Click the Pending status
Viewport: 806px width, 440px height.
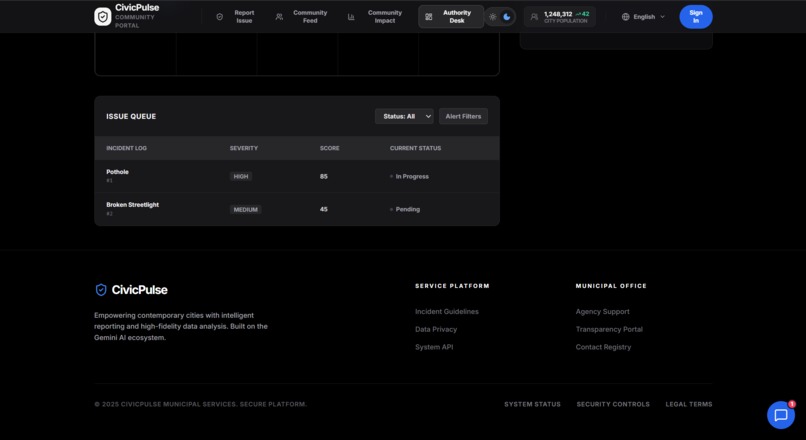click(x=405, y=209)
